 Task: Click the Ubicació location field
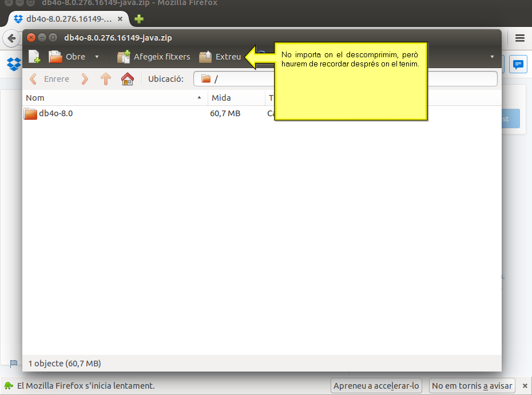pyautogui.click(x=345, y=79)
